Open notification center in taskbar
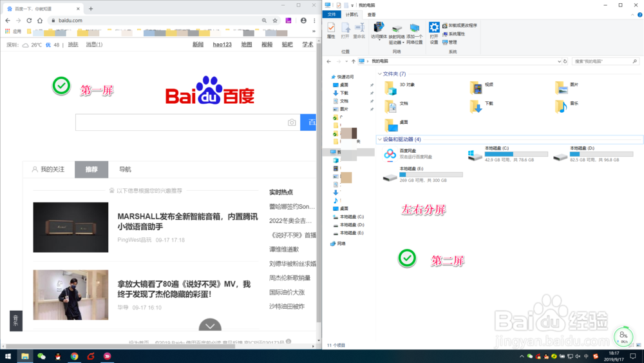The height and width of the screenshot is (363, 644). [x=633, y=357]
